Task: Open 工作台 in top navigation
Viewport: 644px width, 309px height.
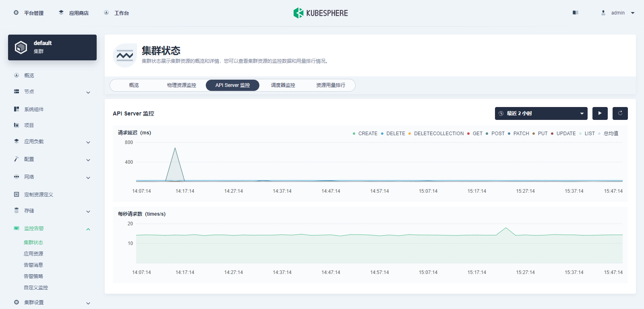Action: 122,13
